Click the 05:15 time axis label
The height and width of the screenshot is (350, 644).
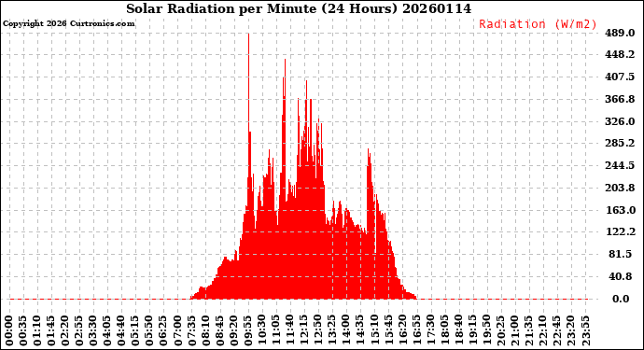[135, 330]
